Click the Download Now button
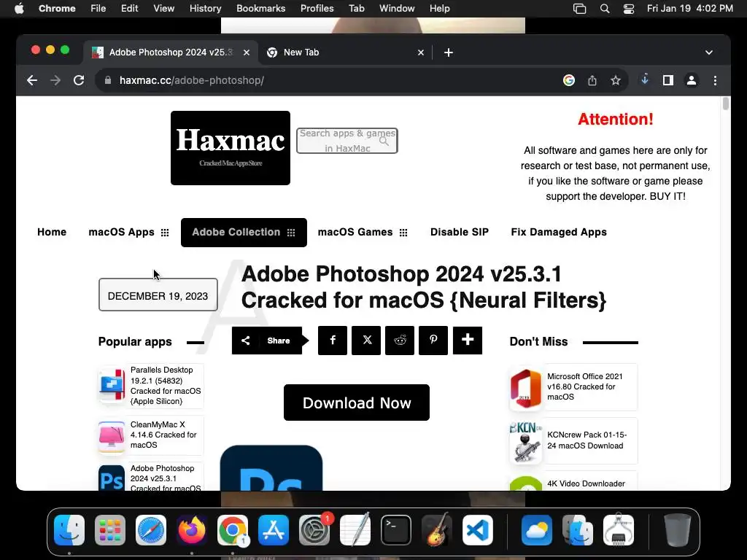Viewport: 747px width, 560px height. pyautogui.click(x=357, y=402)
